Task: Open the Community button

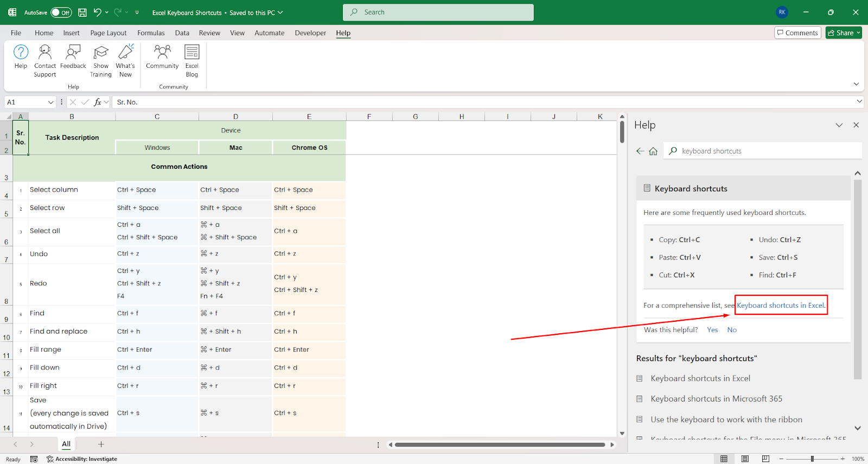Action: [162, 57]
